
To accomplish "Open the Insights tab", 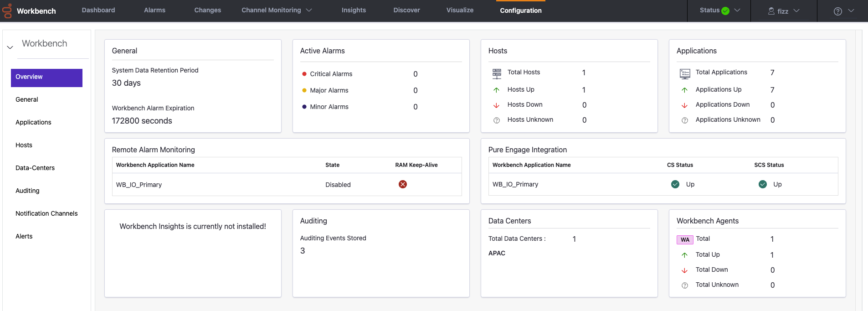I will [354, 10].
